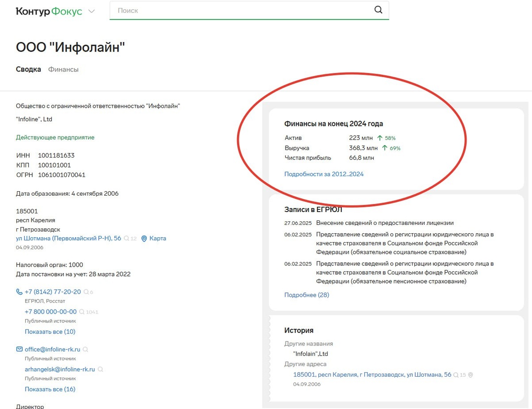Open Подробнее (28) ЕГРЮЛ records link

coord(307,295)
